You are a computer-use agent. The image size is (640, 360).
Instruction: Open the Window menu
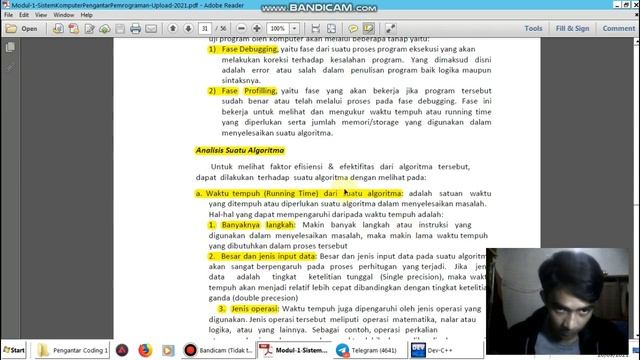coord(64,15)
